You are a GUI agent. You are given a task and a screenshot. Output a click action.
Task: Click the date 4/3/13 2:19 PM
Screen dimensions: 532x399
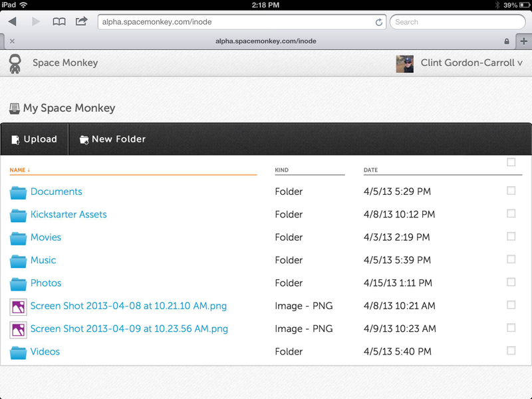point(396,237)
